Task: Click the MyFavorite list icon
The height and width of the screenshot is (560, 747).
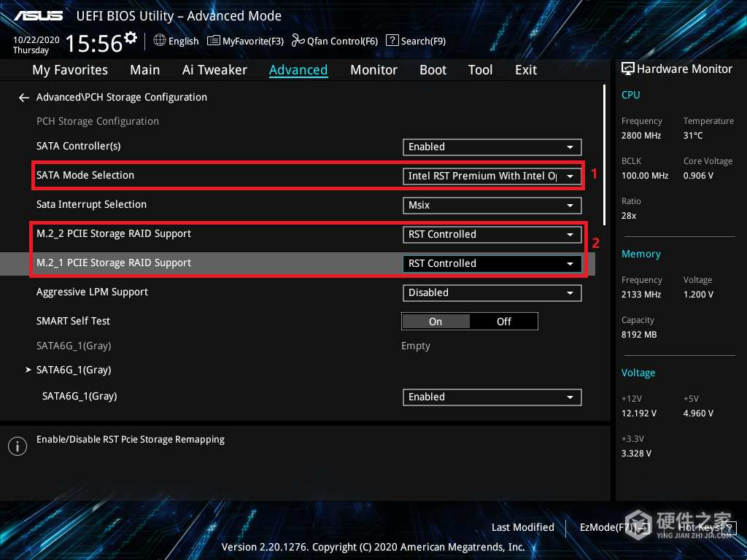Action: [x=214, y=41]
